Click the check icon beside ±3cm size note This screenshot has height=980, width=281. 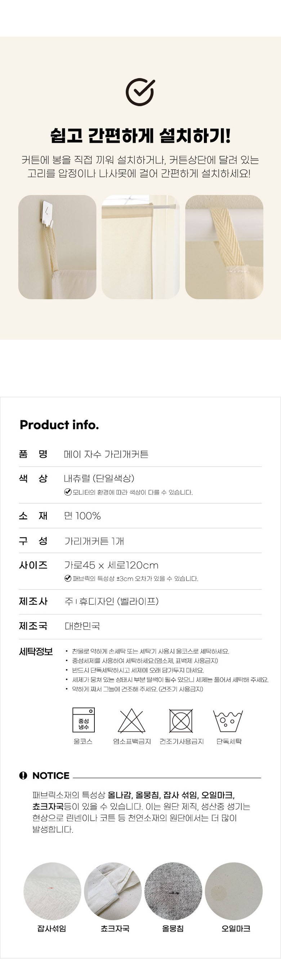pyautogui.click(x=68, y=578)
